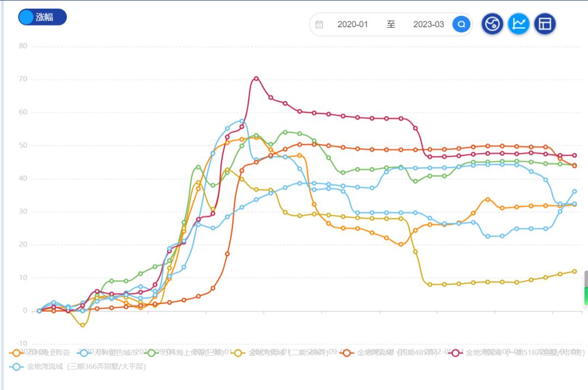The image size is (588, 390).
Task: Open the calendar icon in date picker
Action: pos(320,25)
